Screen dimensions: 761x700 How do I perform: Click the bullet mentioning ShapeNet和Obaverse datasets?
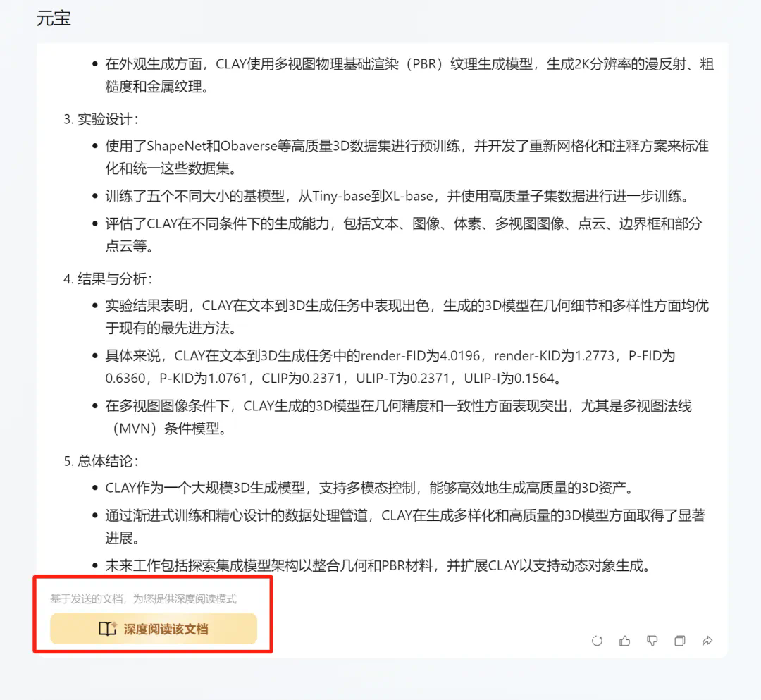coord(407,156)
